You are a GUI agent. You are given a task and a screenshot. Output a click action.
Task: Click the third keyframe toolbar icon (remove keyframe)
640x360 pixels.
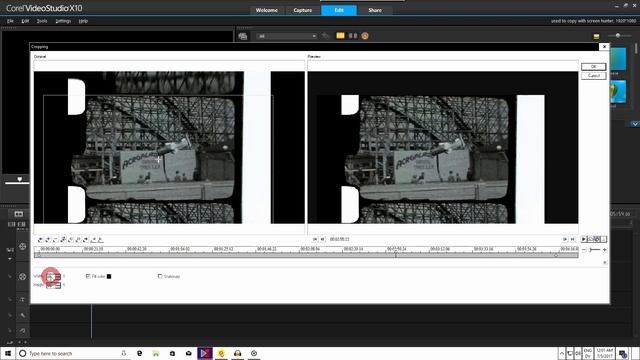[x=56, y=240]
